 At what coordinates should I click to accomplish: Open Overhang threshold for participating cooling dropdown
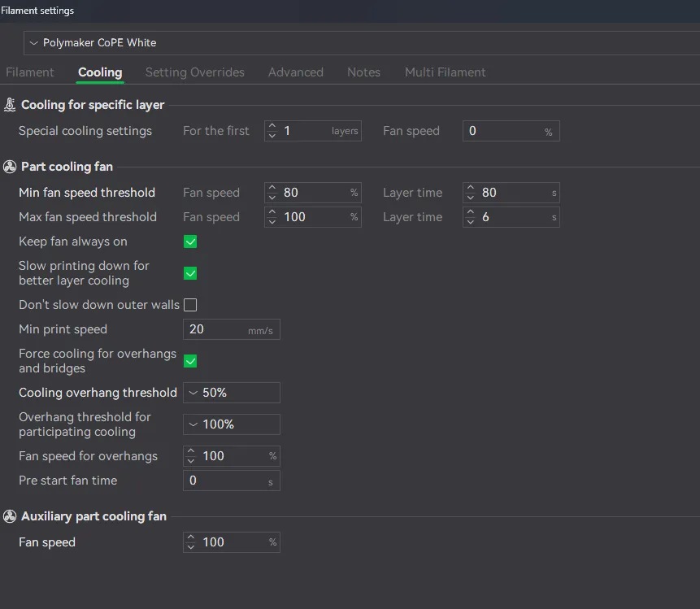pyautogui.click(x=232, y=424)
